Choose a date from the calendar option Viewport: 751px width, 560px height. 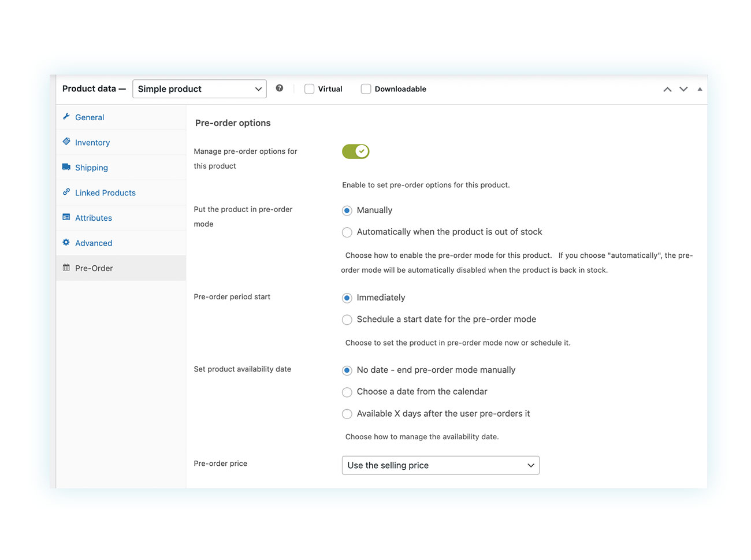point(347,392)
